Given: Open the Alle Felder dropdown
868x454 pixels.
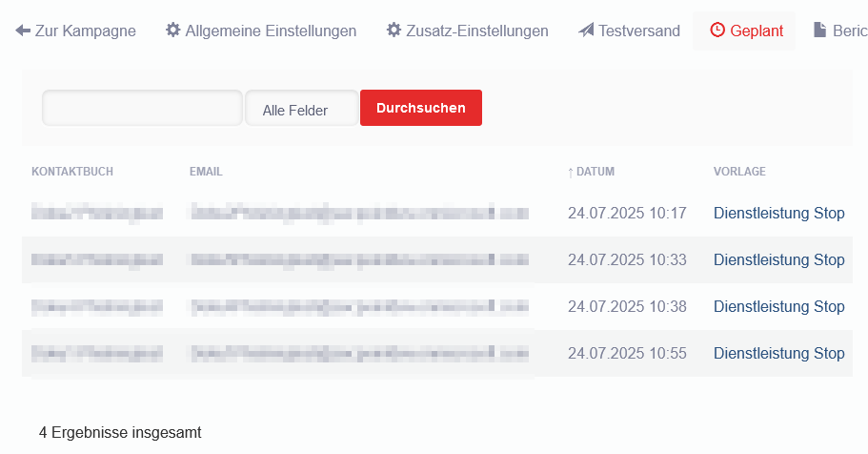Looking at the screenshot, I should coord(301,109).
